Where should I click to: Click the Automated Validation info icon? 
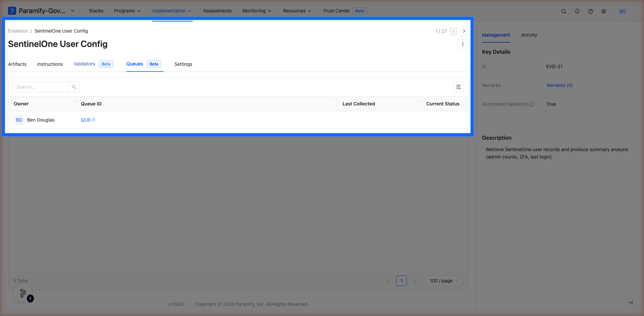click(532, 104)
